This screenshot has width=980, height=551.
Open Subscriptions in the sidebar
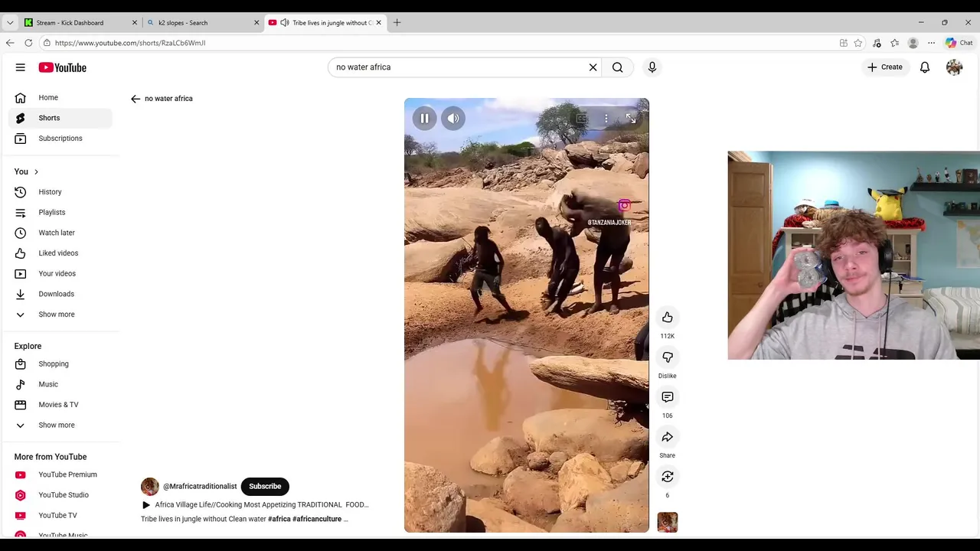pos(60,139)
